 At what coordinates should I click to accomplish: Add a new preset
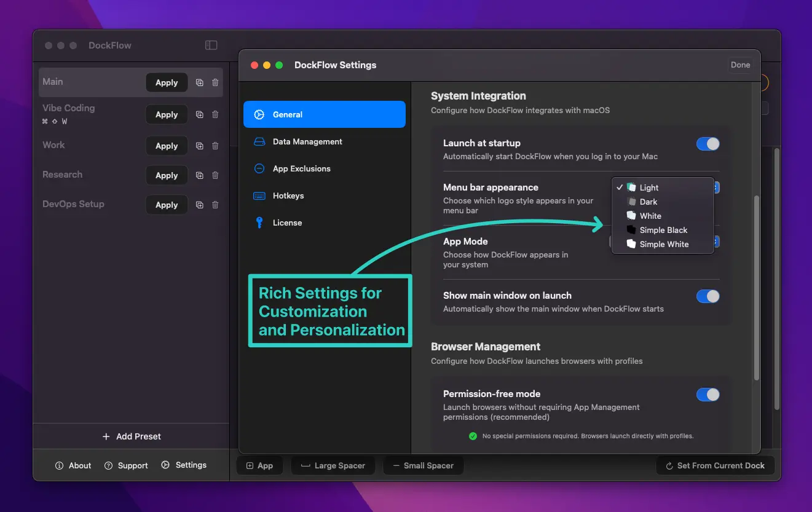[x=131, y=436]
